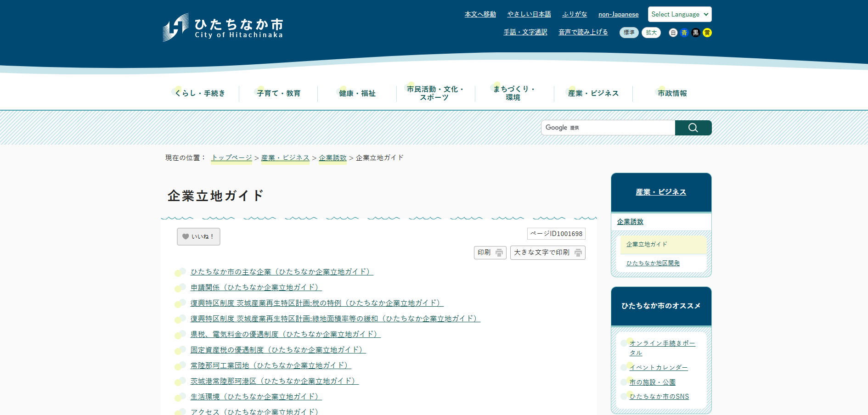This screenshot has height=415, width=868.
Task: Open the non-Japanese link
Action: (x=618, y=14)
